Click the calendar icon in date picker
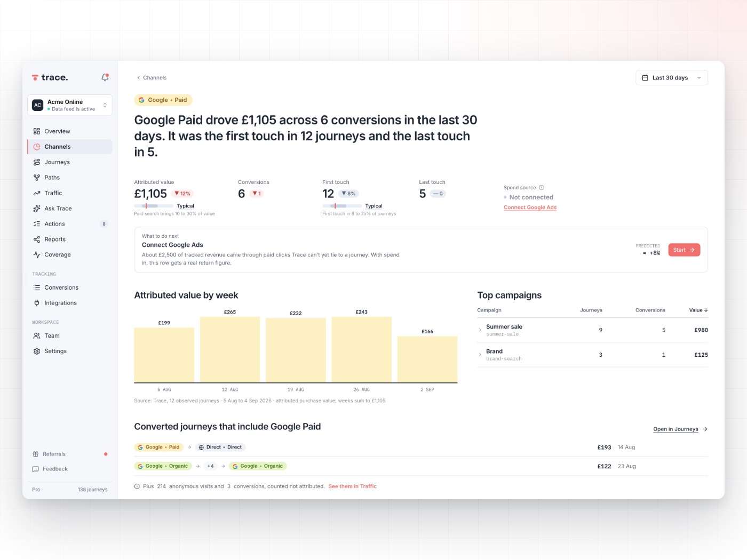The height and width of the screenshot is (560, 747). click(645, 78)
